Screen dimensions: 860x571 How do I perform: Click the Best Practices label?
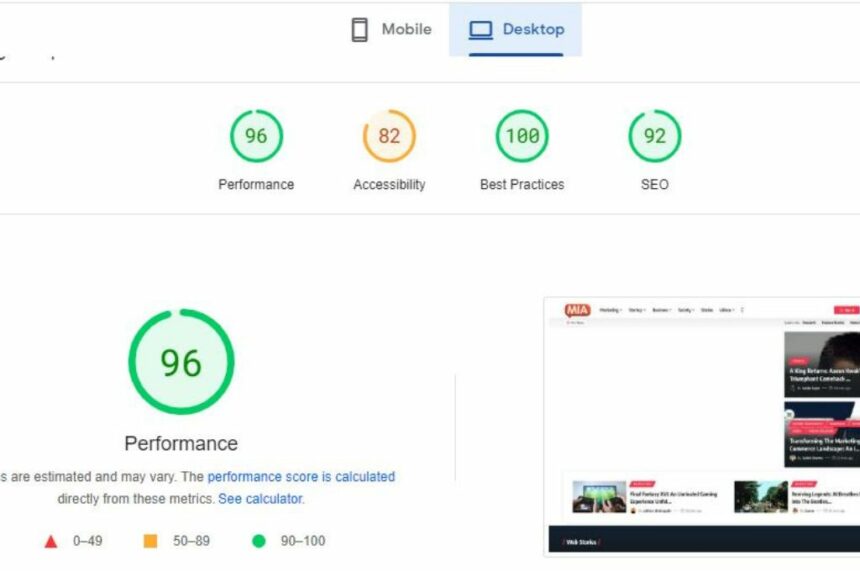coord(522,184)
